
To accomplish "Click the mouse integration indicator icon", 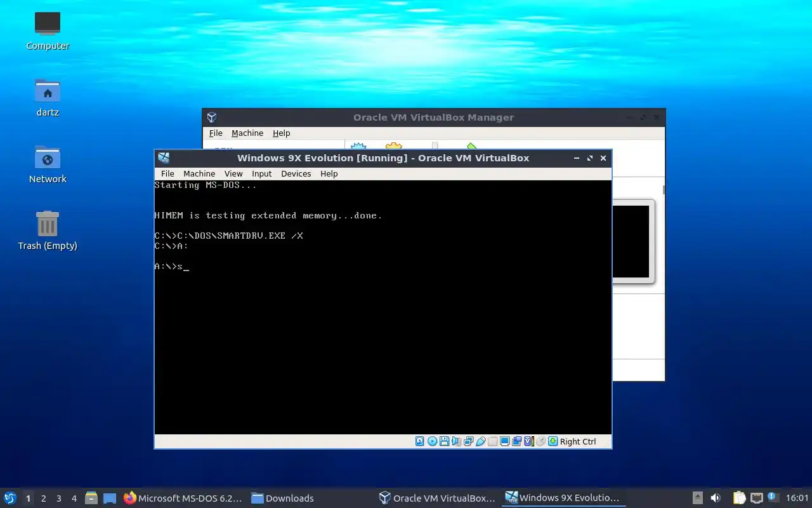I will pos(540,441).
